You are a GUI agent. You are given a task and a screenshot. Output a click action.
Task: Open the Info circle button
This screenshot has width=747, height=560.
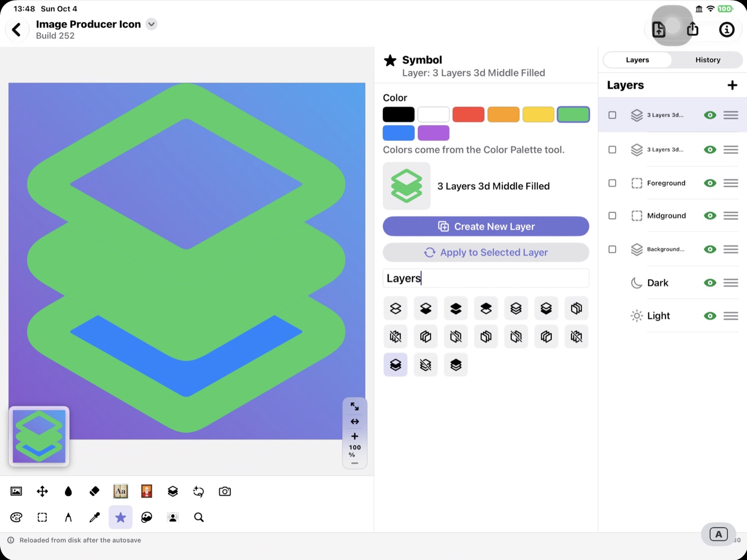tap(726, 29)
